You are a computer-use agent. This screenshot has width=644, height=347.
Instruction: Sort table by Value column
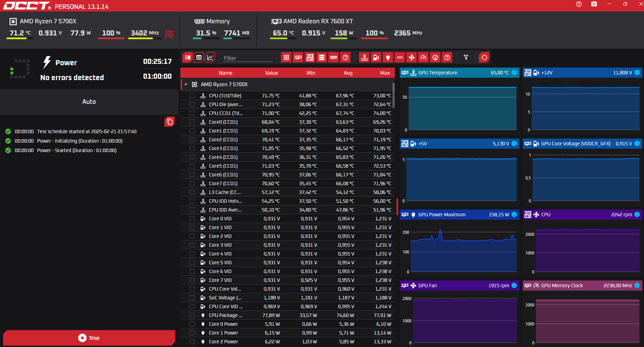[272, 73]
